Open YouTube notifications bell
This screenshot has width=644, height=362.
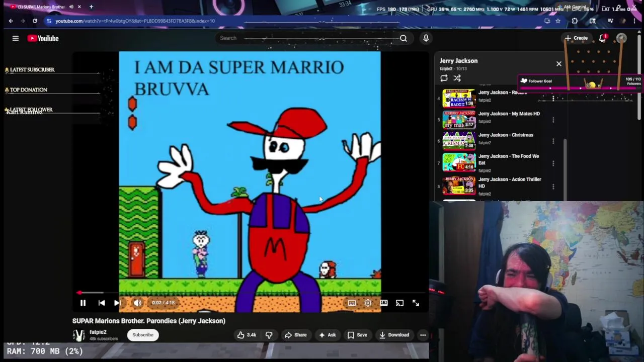tap(602, 38)
